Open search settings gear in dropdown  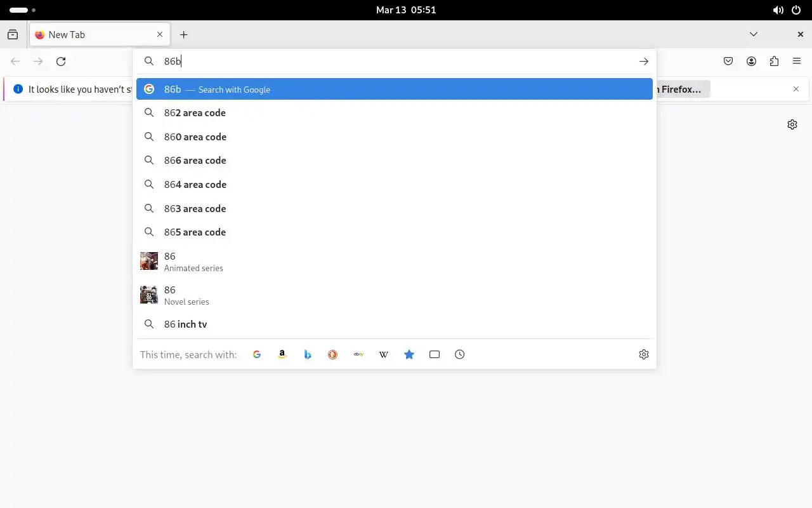pyautogui.click(x=644, y=354)
